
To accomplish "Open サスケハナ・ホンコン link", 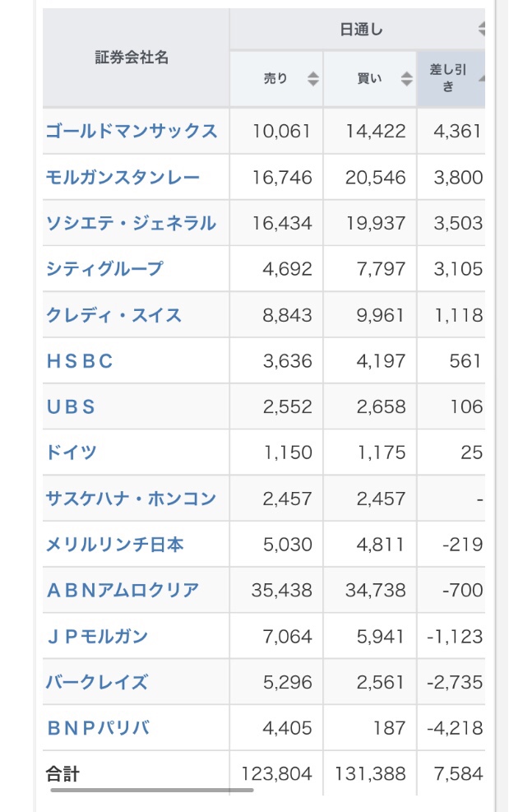I will click(131, 499).
